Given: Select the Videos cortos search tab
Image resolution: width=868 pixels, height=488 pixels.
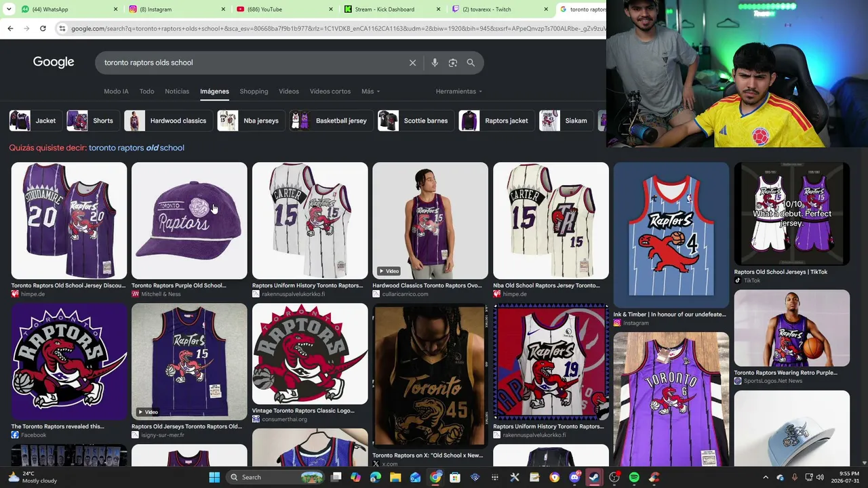Looking at the screenshot, I should (330, 91).
